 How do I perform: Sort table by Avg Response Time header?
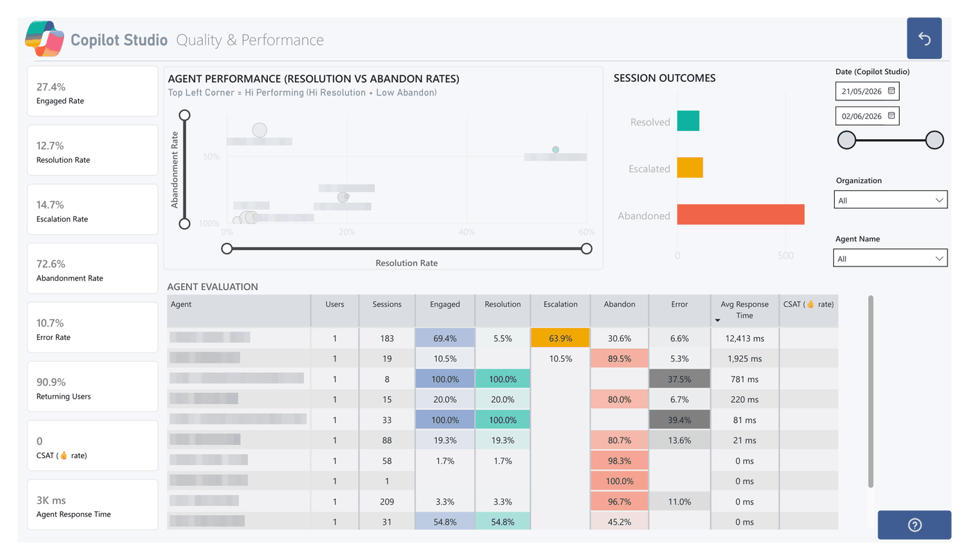point(745,309)
